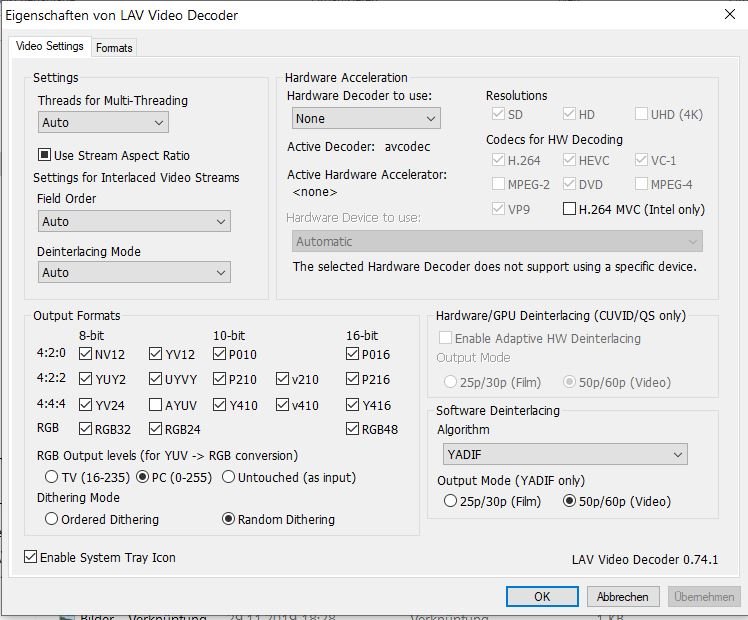The image size is (748, 620).
Task: Uncheck the YV24 output format
Action: coord(85,405)
